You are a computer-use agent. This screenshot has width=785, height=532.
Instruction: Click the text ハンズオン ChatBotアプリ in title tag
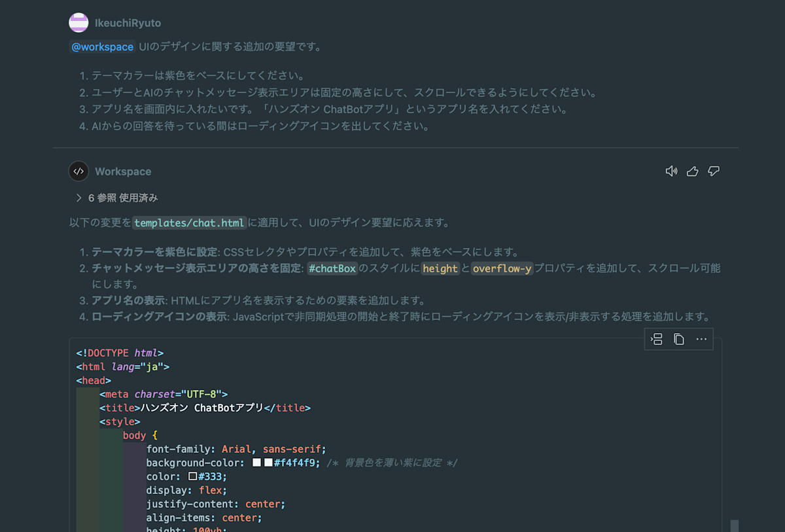203,408
